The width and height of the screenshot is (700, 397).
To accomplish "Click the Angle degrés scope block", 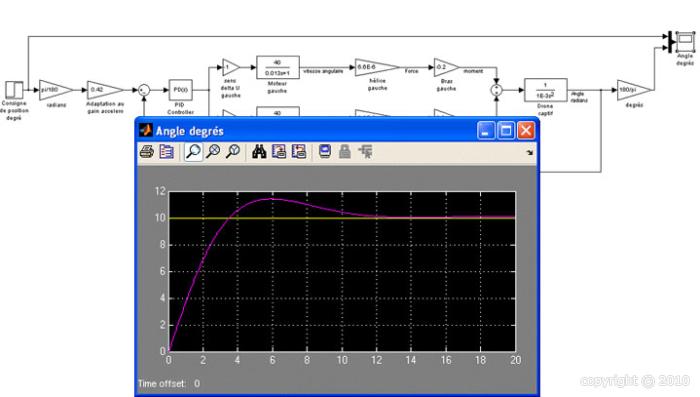I will pos(685,42).
